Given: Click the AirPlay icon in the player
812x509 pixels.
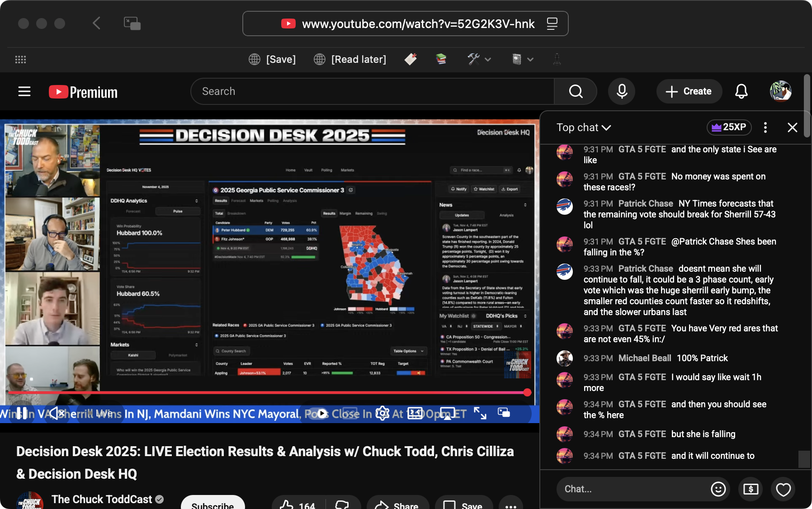Looking at the screenshot, I should click(x=447, y=413).
